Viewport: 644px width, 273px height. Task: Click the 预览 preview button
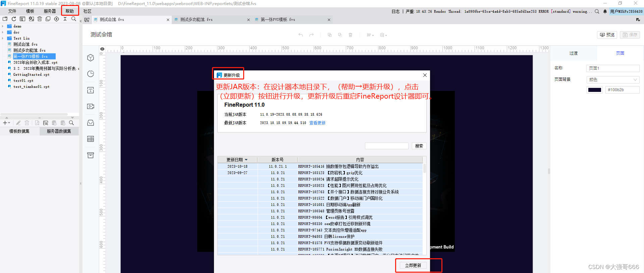[607, 35]
